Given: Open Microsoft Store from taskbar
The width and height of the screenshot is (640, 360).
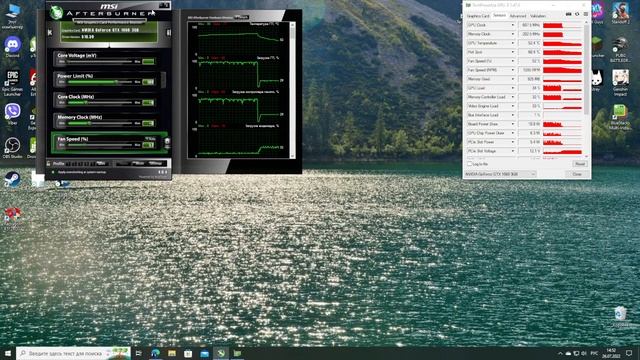Looking at the screenshot, I should click(x=188, y=353).
